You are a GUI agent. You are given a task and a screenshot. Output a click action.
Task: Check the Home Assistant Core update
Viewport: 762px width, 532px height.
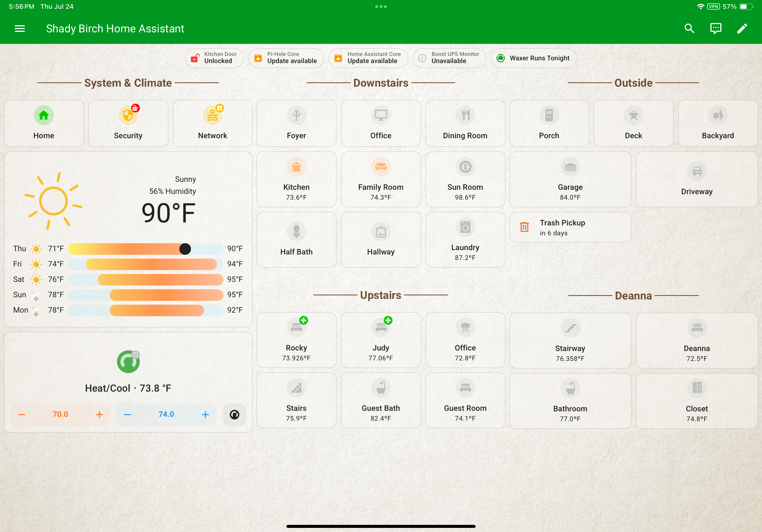pos(368,58)
